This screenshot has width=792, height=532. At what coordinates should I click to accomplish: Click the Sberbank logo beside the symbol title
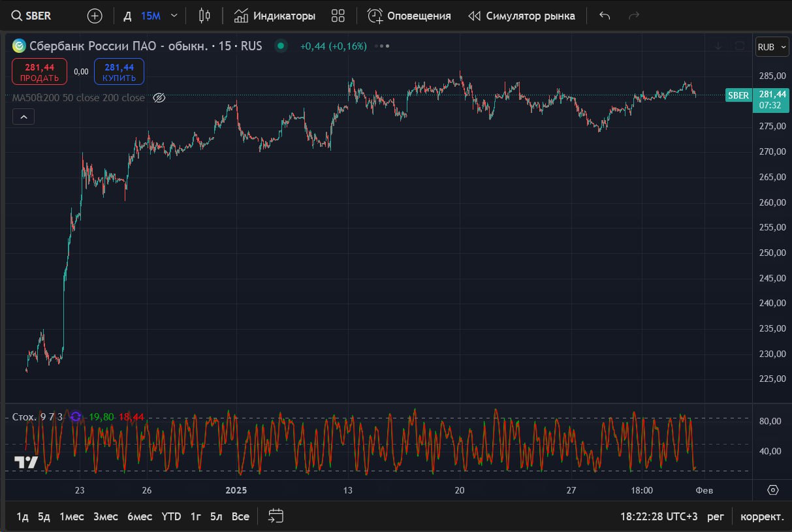(19, 46)
